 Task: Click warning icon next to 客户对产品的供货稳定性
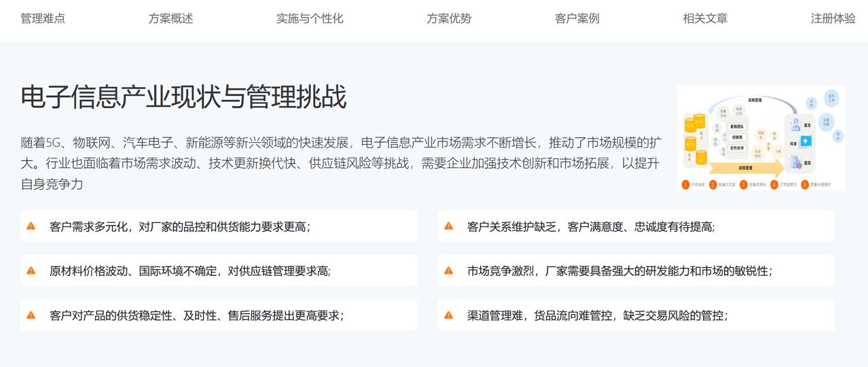click(x=31, y=315)
